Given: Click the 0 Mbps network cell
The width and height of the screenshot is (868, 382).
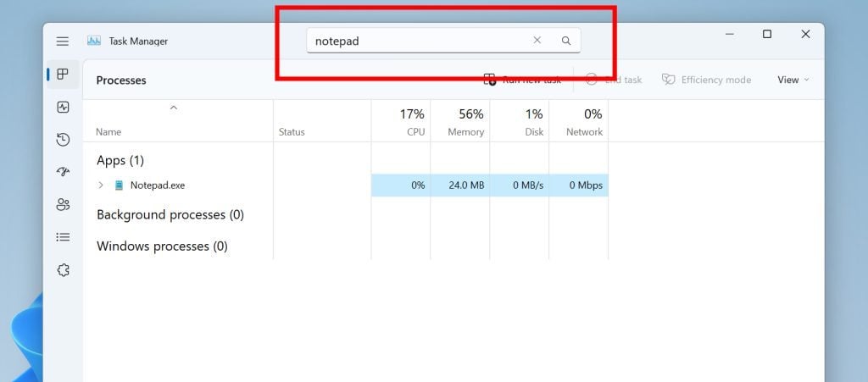Looking at the screenshot, I should pos(578,185).
